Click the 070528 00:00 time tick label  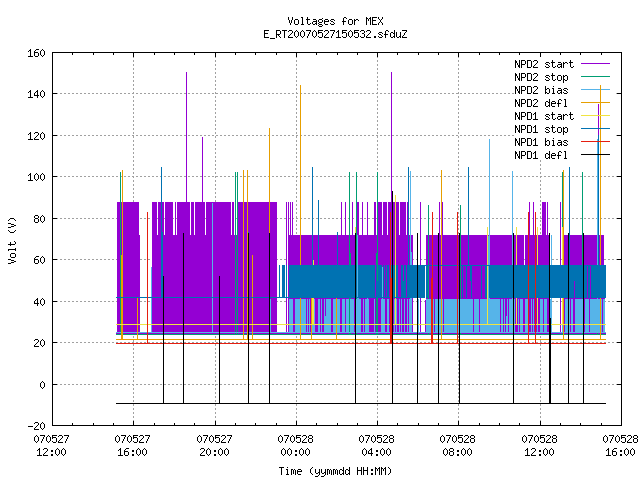295,446
